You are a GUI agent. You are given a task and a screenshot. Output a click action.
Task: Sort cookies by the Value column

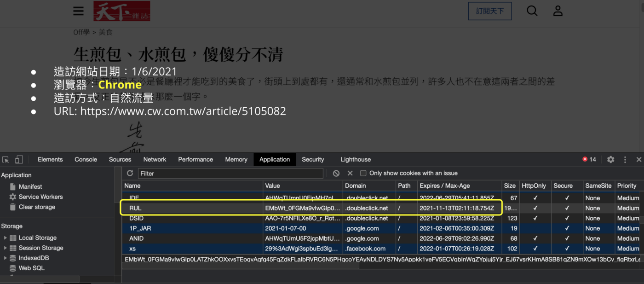coord(303,186)
